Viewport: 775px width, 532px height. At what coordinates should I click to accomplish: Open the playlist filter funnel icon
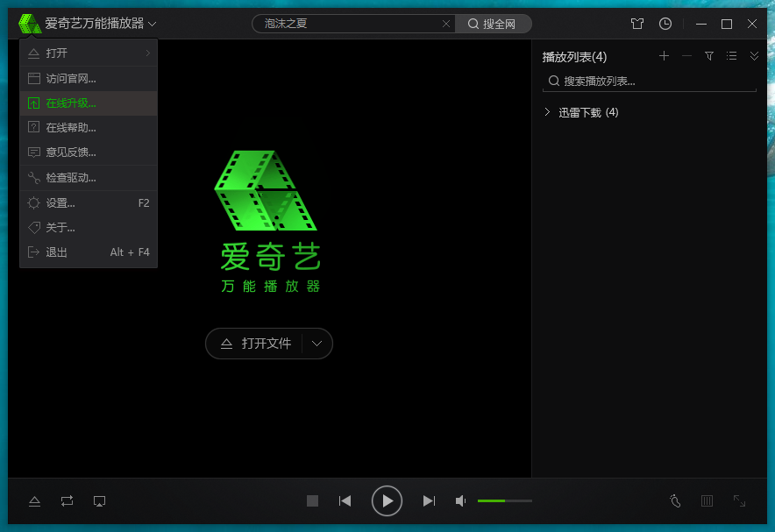[x=709, y=56]
